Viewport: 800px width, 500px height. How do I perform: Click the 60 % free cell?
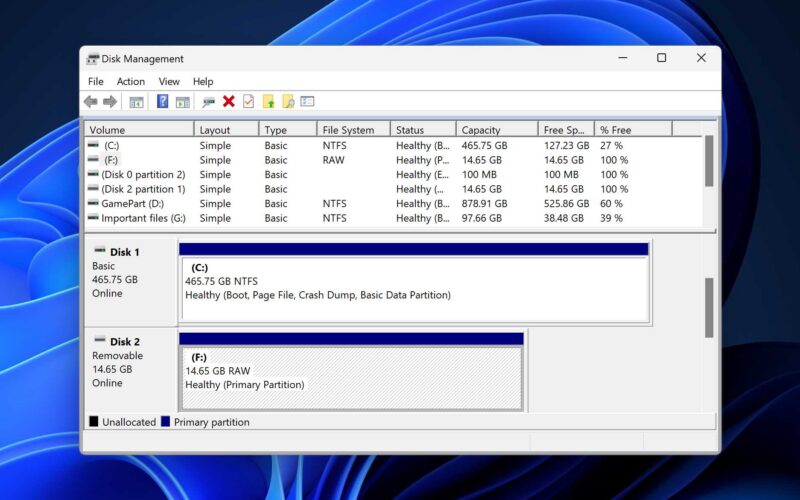(611, 204)
